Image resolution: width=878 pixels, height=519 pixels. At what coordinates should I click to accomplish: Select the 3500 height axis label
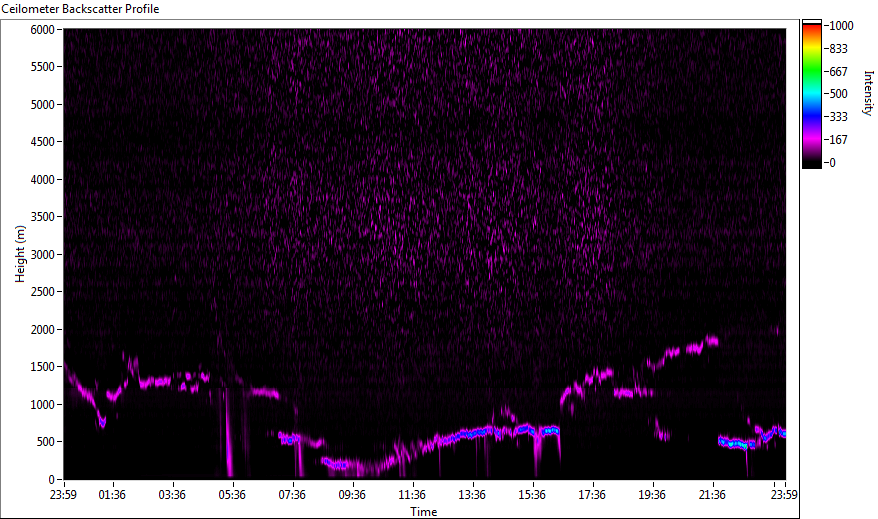pyautogui.click(x=43, y=217)
